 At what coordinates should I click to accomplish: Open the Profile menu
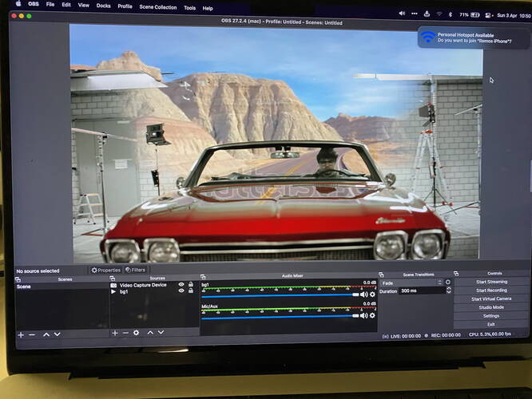(125, 6)
